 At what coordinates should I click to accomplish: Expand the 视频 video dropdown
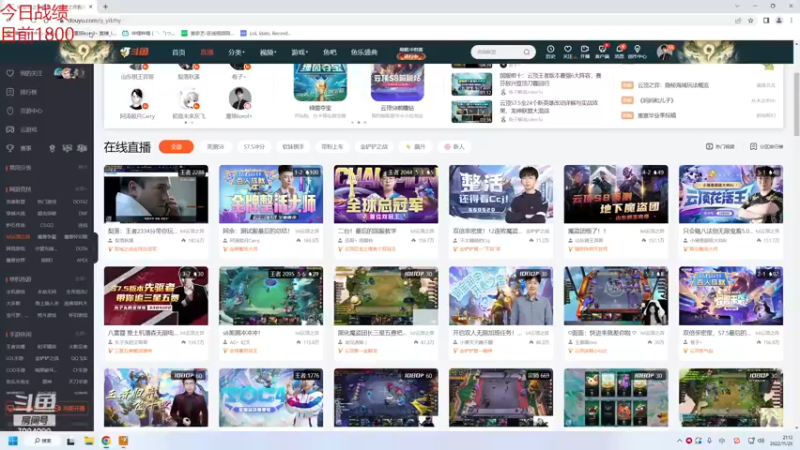pos(268,52)
